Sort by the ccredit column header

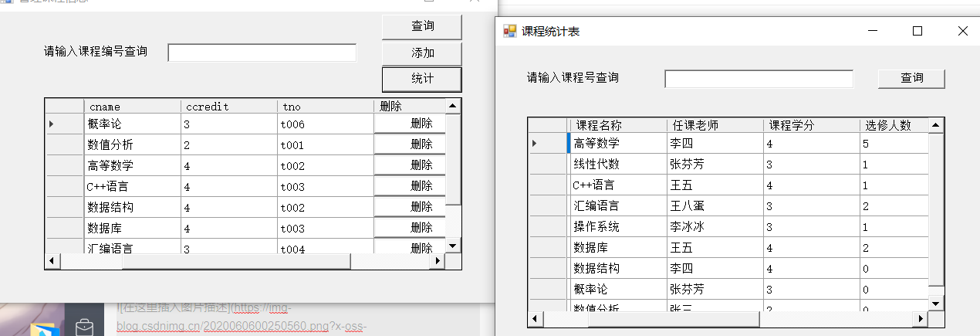tap(229, 106)
